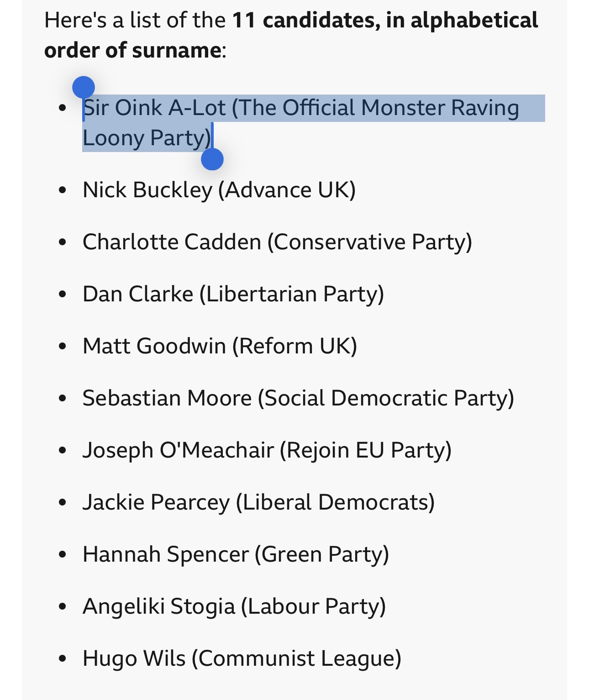Tap the 'Jackie Pearcey' candidate name
Image resolution: width=589 pixels, height=700 pixels.
point(156,502)
